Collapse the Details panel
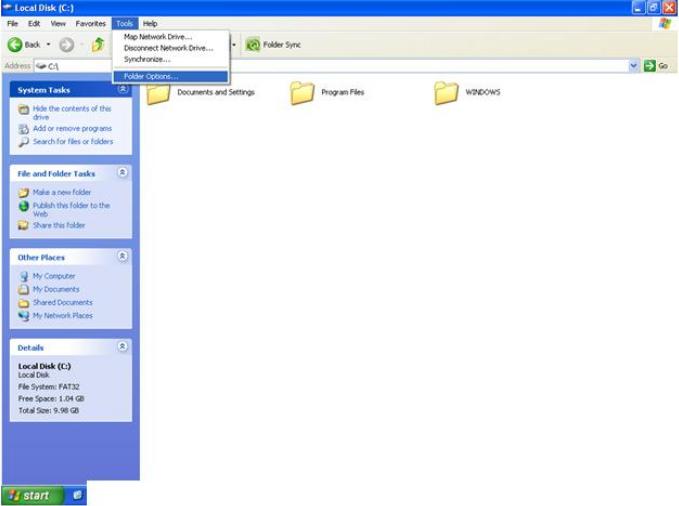Screen dimensions: 679x506 (122, 347)
